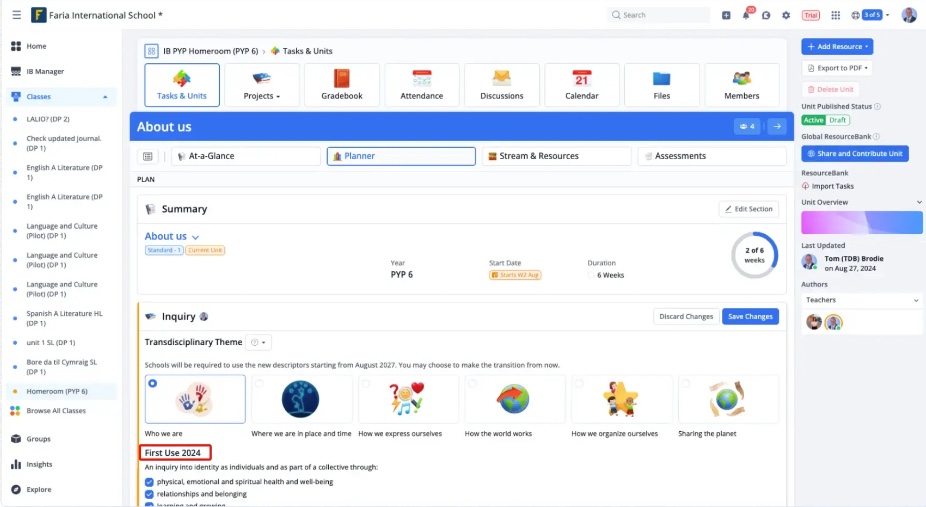Select Where we are in place and time

coord(301,399)
